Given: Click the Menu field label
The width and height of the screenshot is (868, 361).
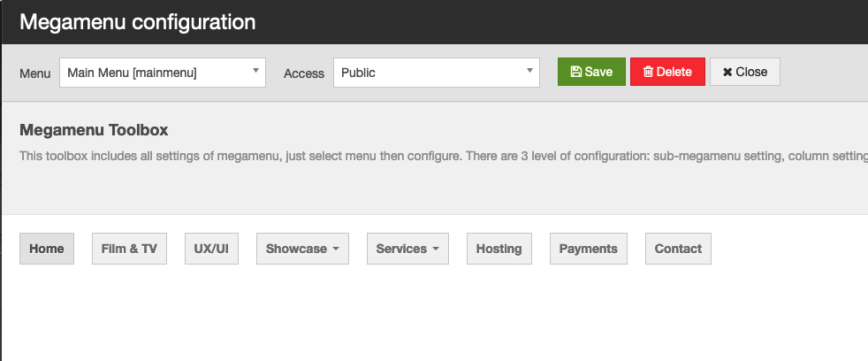Looking at the screenshot, I should pyautogui.click(x=34, y=73).
